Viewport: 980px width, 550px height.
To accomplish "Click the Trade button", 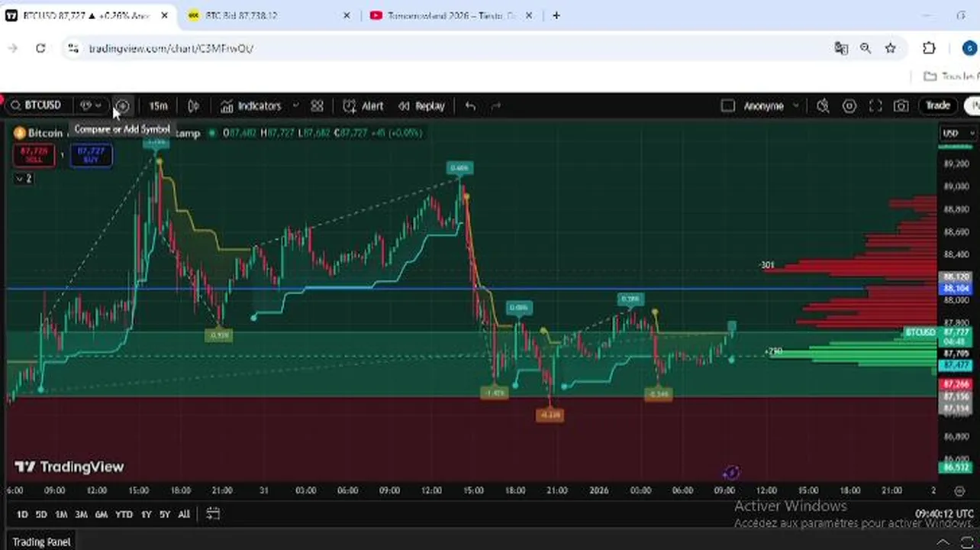I will [x=938, y=106].
